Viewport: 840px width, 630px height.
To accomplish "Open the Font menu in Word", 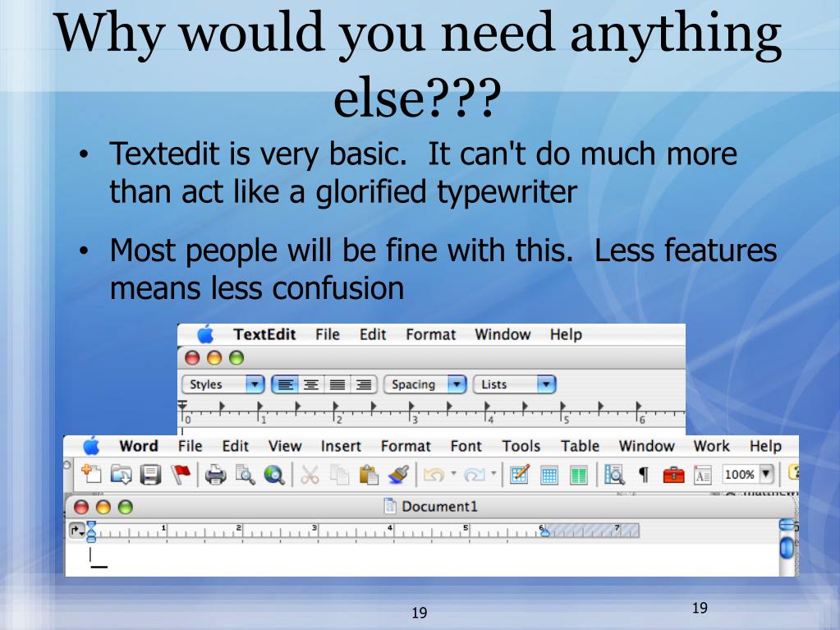I will pos(466,446).
